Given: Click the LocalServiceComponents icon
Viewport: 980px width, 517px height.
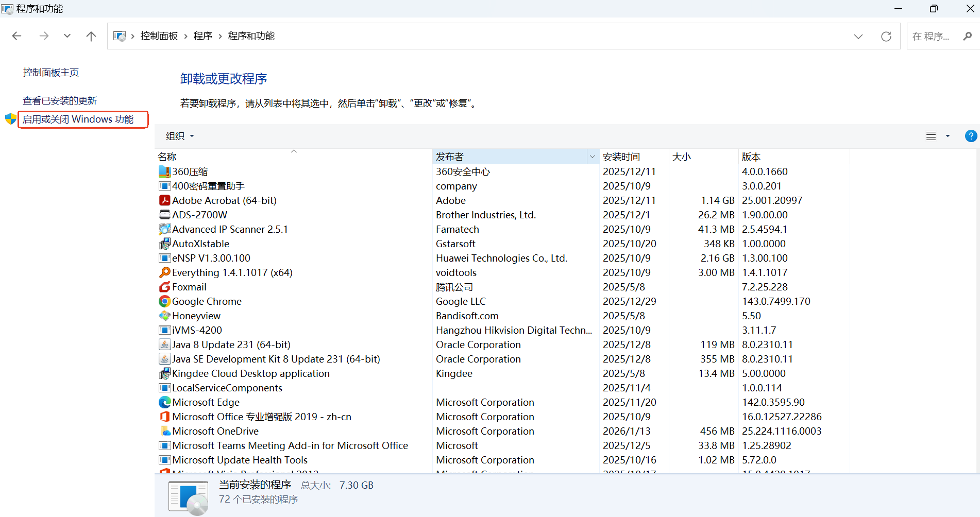Looking at the screenshot, I should coord(164,388).
